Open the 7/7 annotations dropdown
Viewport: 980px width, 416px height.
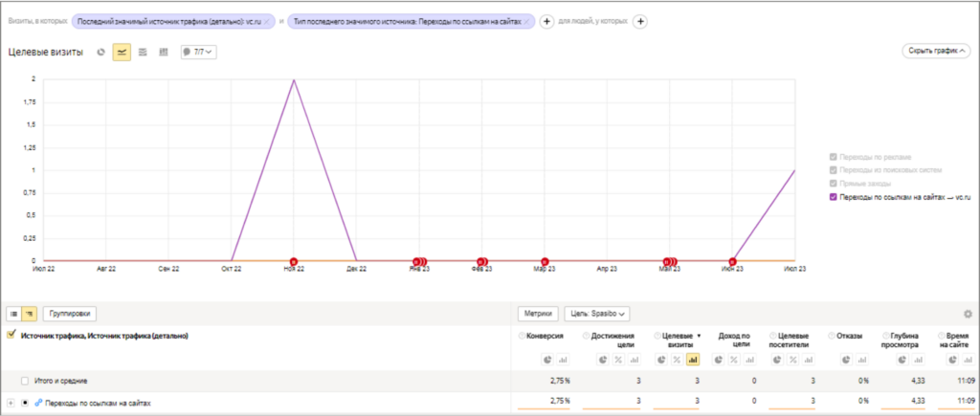(x=198, y=52)
